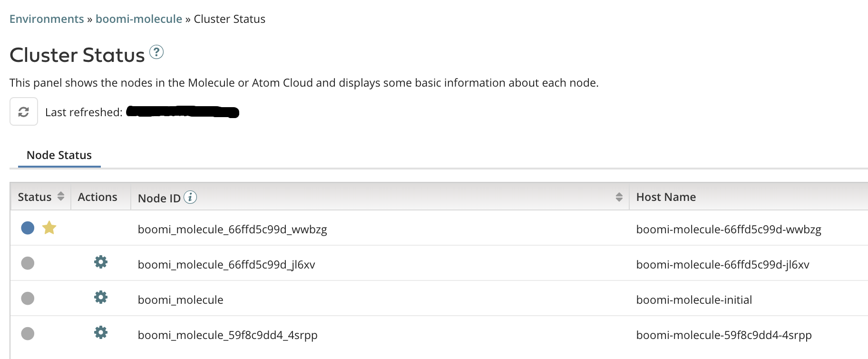Click host name boomi-molecule-66ffd5c99d-wwbzg
The height and width of the screenshot is (359, 868).
pos(729,229)
